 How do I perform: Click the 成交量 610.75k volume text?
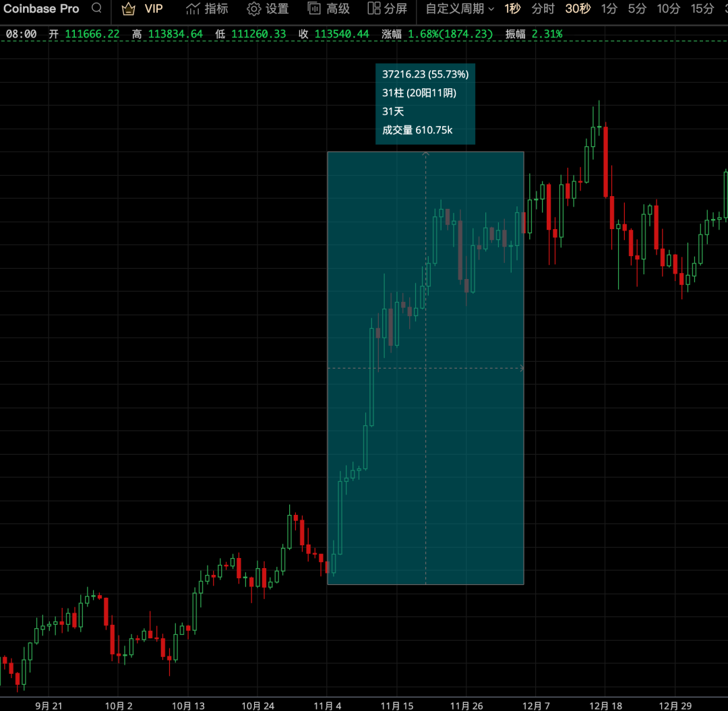click(417, 130)
